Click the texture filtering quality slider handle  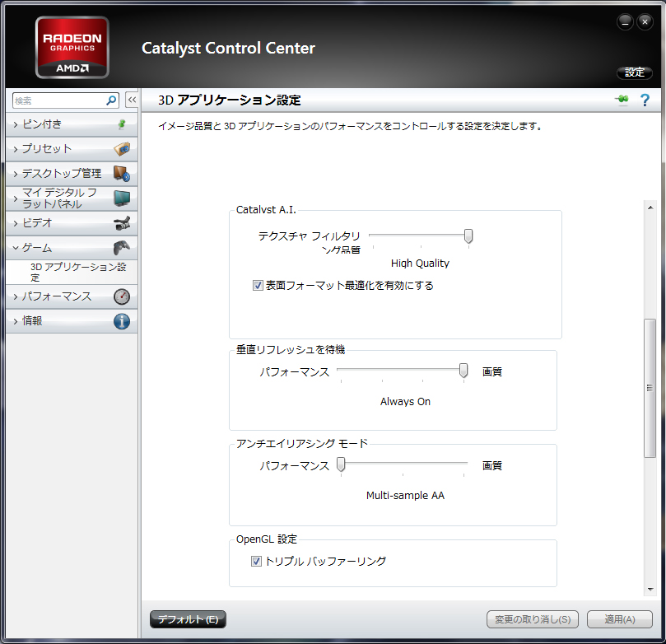468,236
